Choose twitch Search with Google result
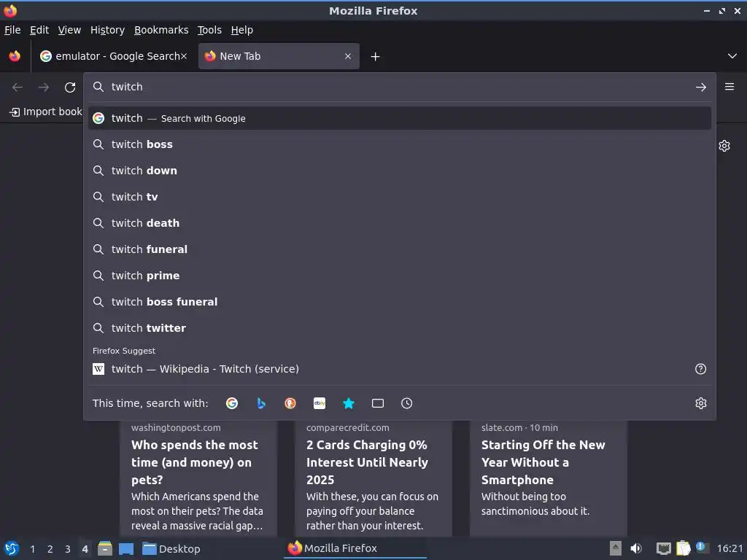This screenshot has width=747, height=560. [x=399, y=118]
